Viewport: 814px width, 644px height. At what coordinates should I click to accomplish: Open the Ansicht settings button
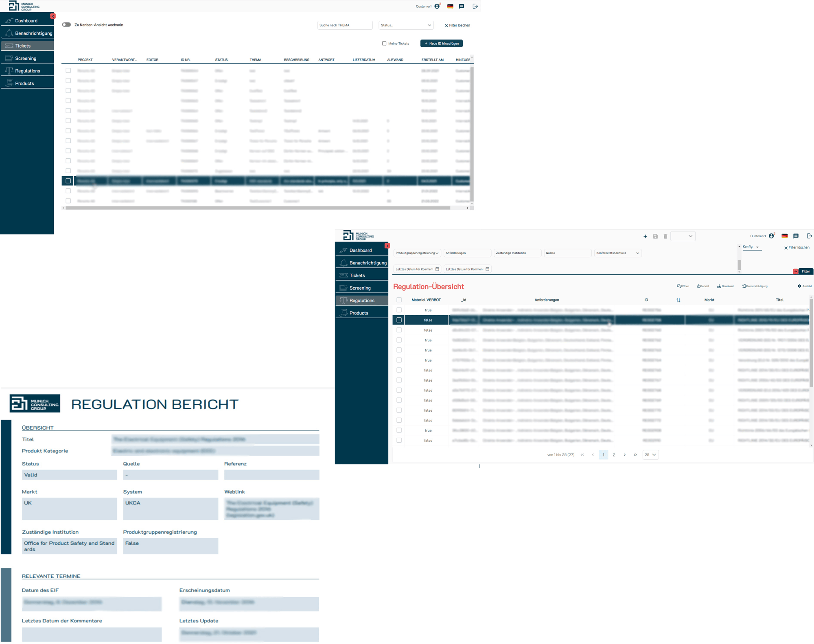(805, 286)
